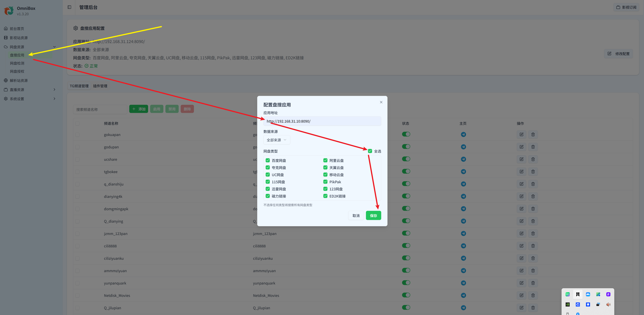Open the 影视订阅 button at top right
This screenshot has height=315, width=644.
pyautogui.click(x=626, y=7)
